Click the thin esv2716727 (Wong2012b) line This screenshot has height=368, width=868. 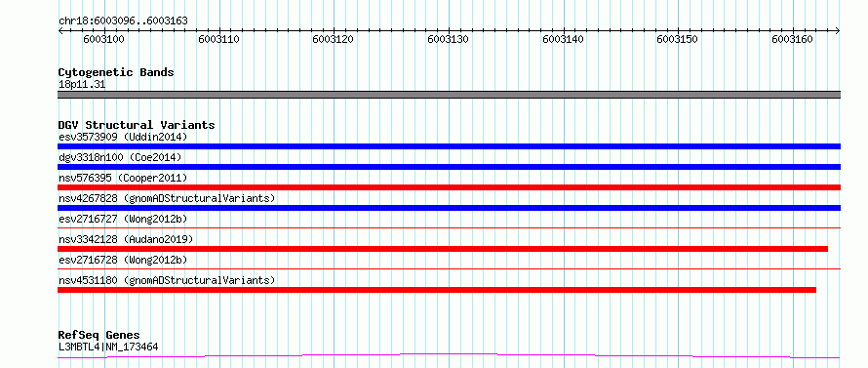[449, 227]
